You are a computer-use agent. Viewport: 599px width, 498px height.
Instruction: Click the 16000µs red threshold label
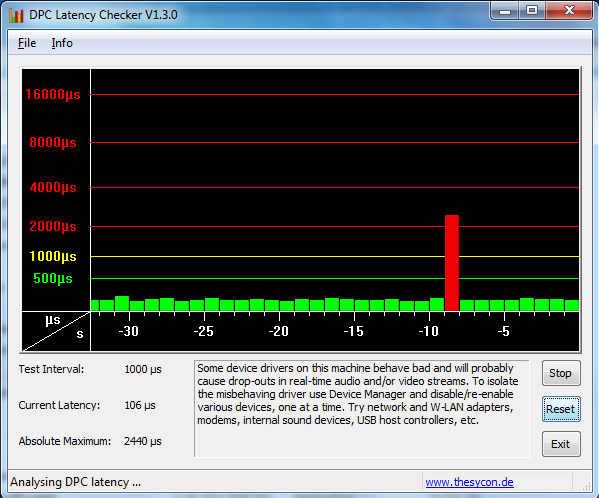(x=53, y=94)
